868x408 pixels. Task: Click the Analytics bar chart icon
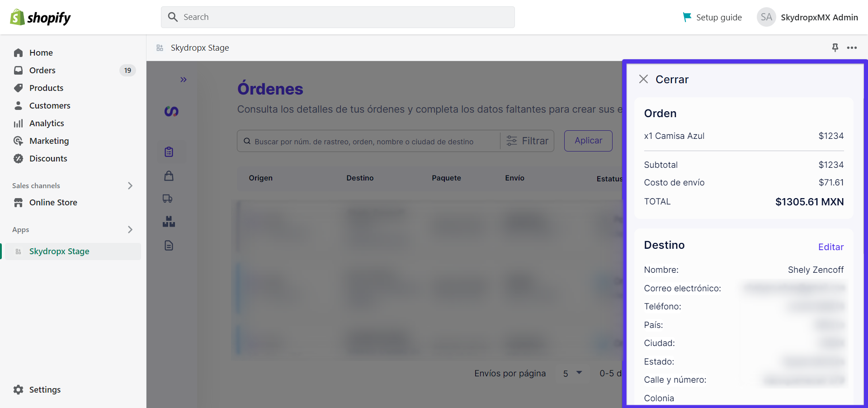click(x=18, y=123)
